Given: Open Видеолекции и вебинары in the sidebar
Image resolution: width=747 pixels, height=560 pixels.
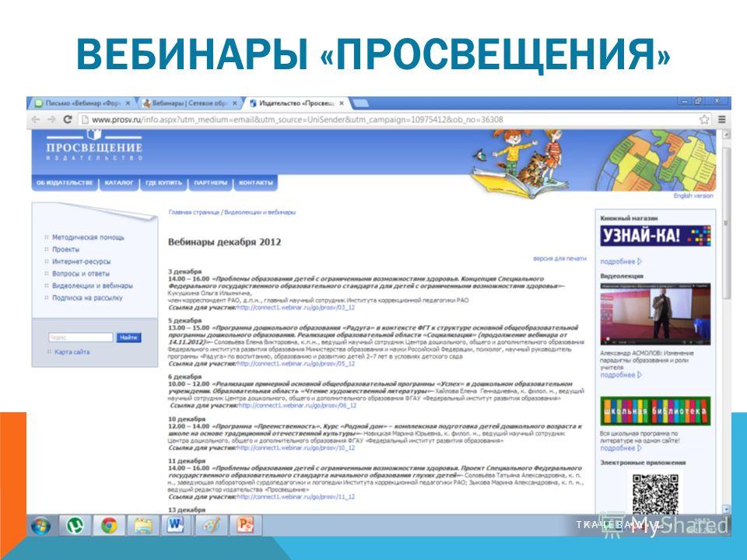Looking at the screenshot, I should tap(93, 285).
